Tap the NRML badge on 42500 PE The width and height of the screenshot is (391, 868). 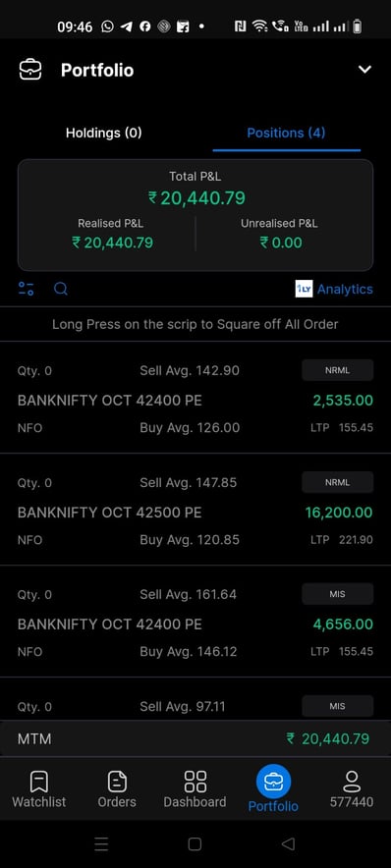click(337, 482)
